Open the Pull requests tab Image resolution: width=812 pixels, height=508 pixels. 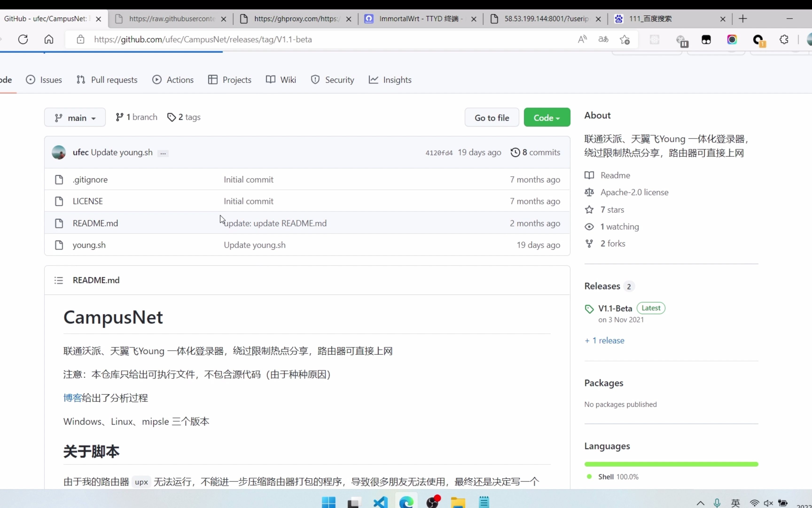(x=107, y=80)
